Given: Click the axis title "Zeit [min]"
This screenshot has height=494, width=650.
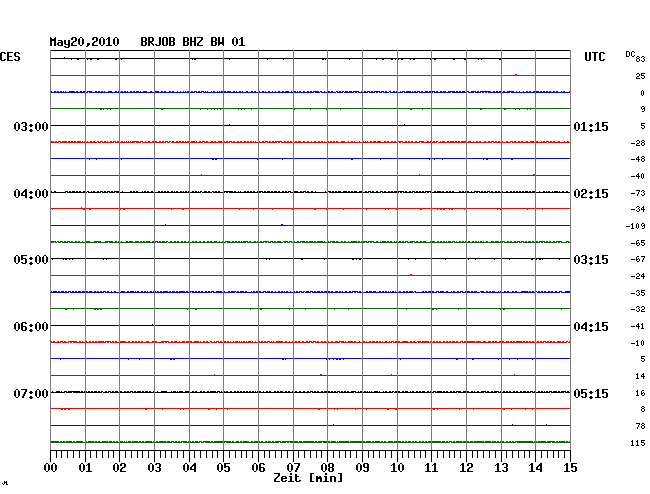Looking at the screenshot, I should [x=308, y=478].
